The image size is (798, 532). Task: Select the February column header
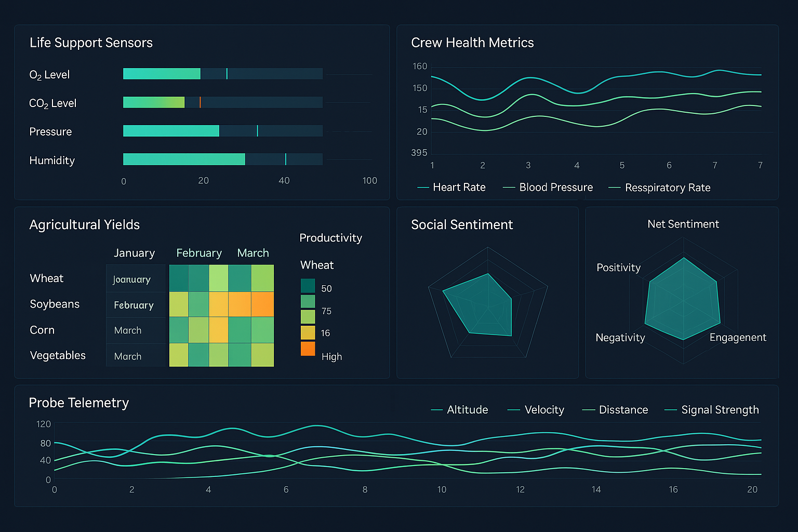coord(198,253)
